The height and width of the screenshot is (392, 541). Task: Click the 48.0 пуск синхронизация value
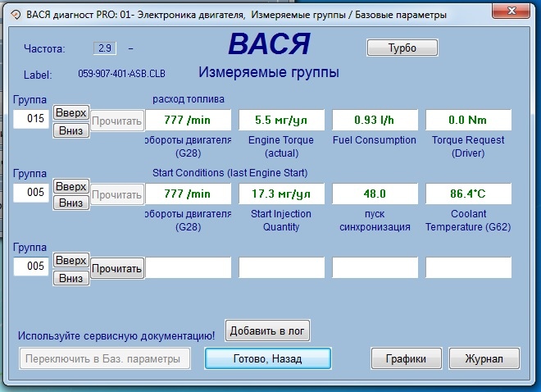point(375,194)
